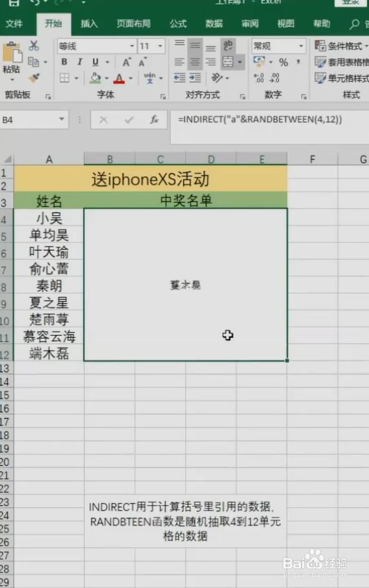This screenshot has width=369, height=588.
Task: Open the fill color dropdown arrow
Action: (x=107, y=78)
